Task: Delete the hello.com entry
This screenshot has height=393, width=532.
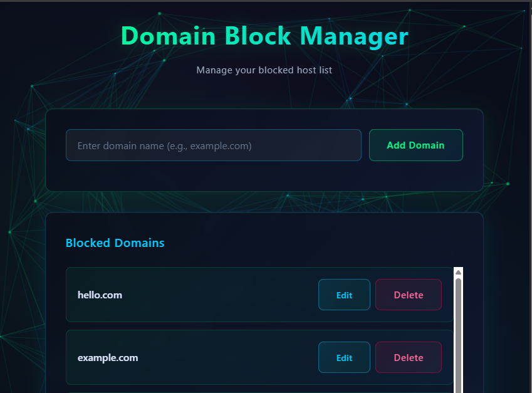Action: 408,295
